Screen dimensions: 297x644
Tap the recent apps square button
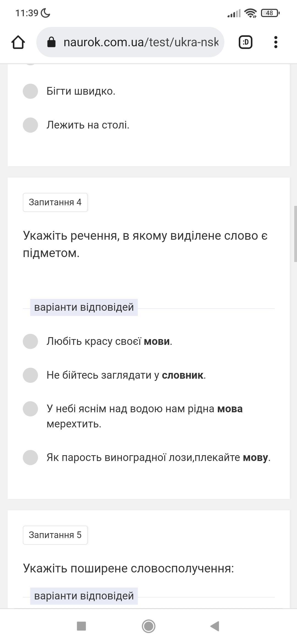point(81,626)
